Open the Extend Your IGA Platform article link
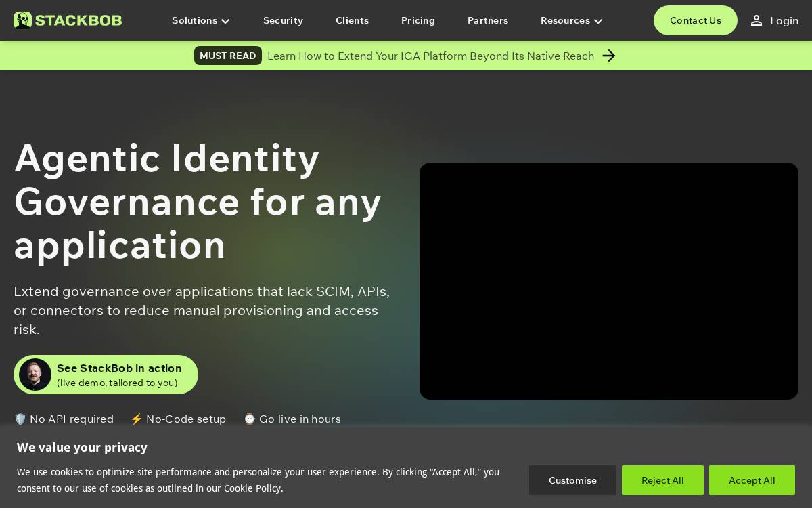The width and height of the screenshot is (812, 508). 430,56
